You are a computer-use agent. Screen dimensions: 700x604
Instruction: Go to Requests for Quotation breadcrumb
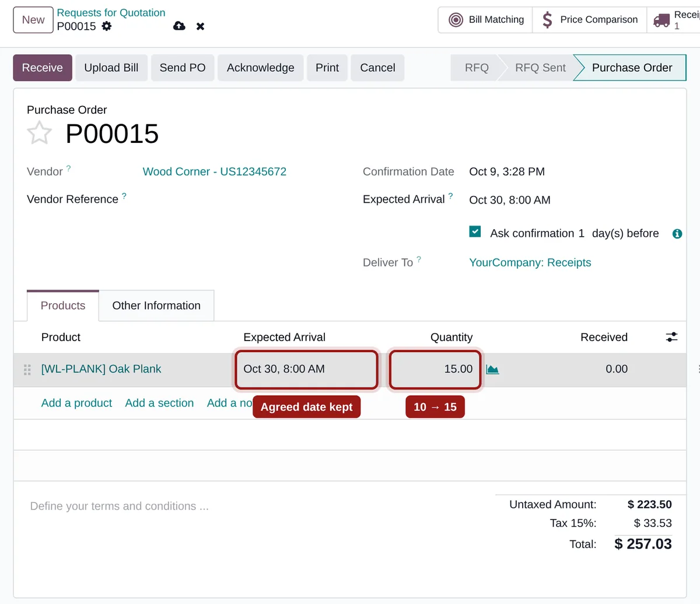click(x=111, y=13)
